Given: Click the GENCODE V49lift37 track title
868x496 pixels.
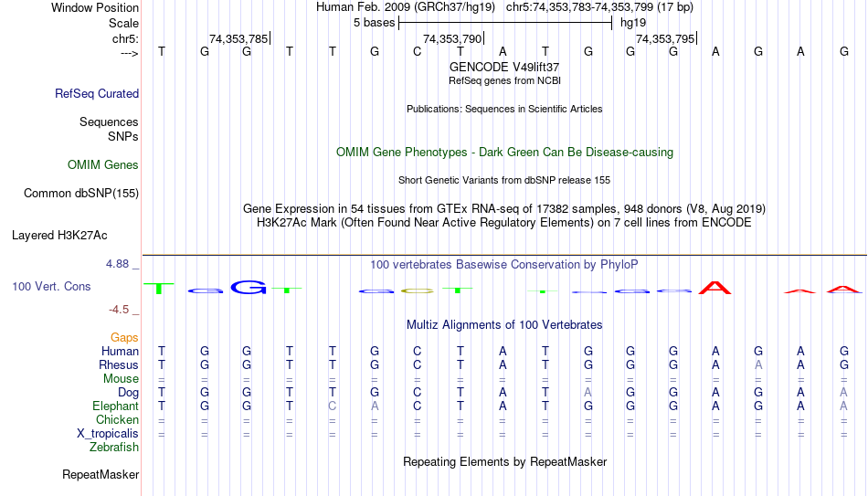Looking at the screenshot, I should point(504,67).
